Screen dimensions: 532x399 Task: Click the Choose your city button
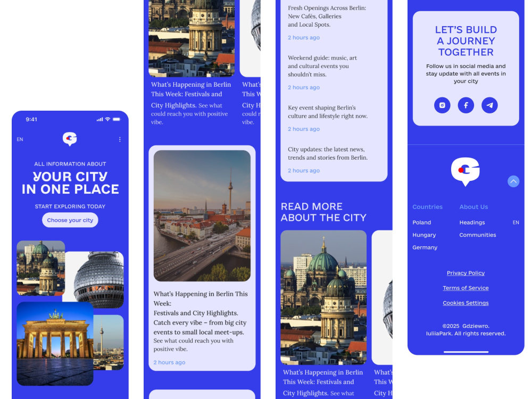(x=70, y=220)
